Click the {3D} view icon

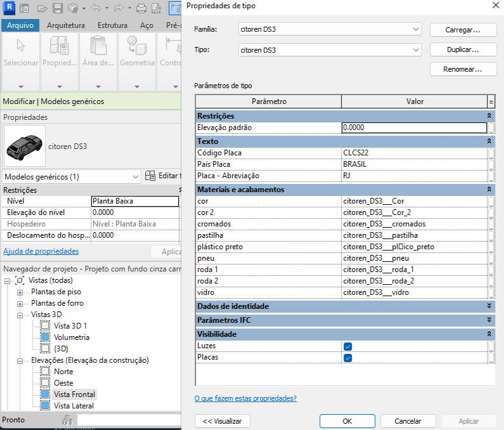tap(45, 348)
